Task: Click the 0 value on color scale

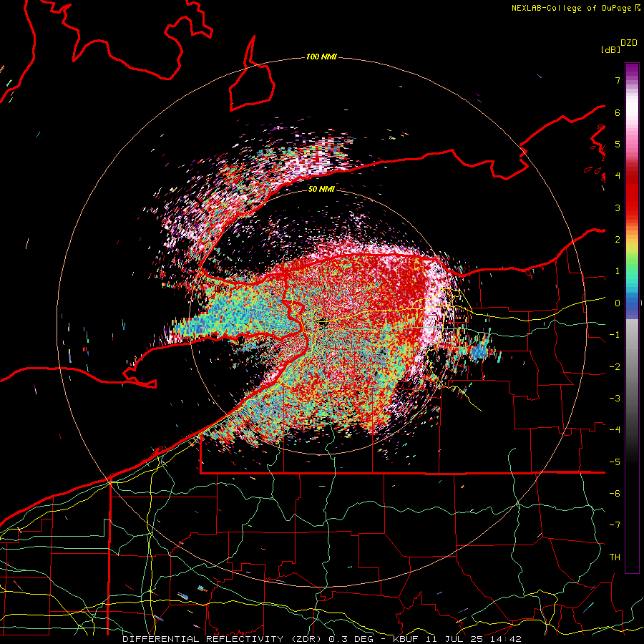Action: (618, 303)
